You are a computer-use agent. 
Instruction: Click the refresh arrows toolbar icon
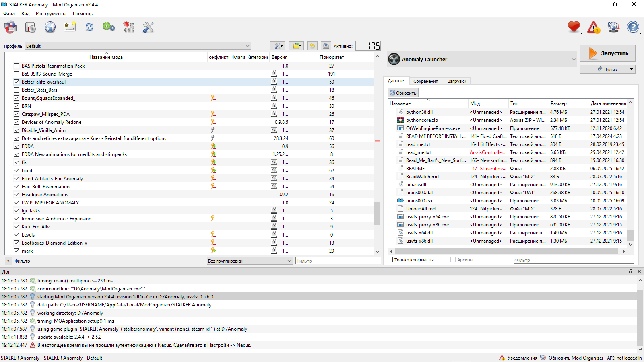(89, 27)
